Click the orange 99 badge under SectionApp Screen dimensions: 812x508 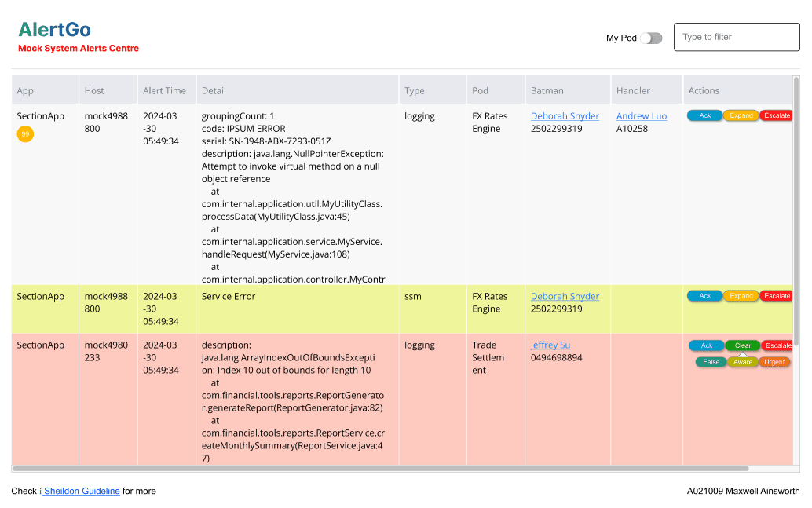pos(25,134)
